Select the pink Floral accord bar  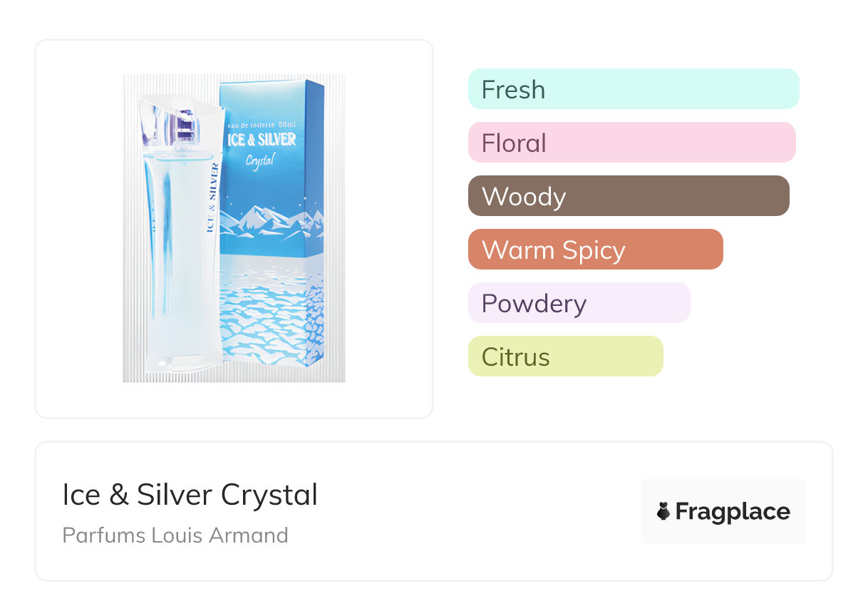(631, 143)
